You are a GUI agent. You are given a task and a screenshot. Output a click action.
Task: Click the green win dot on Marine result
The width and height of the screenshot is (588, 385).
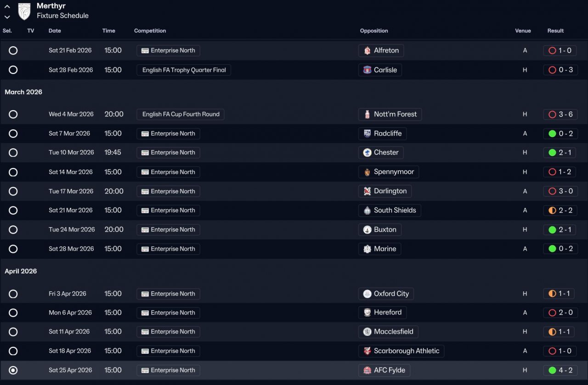click(x=552, y=249)
